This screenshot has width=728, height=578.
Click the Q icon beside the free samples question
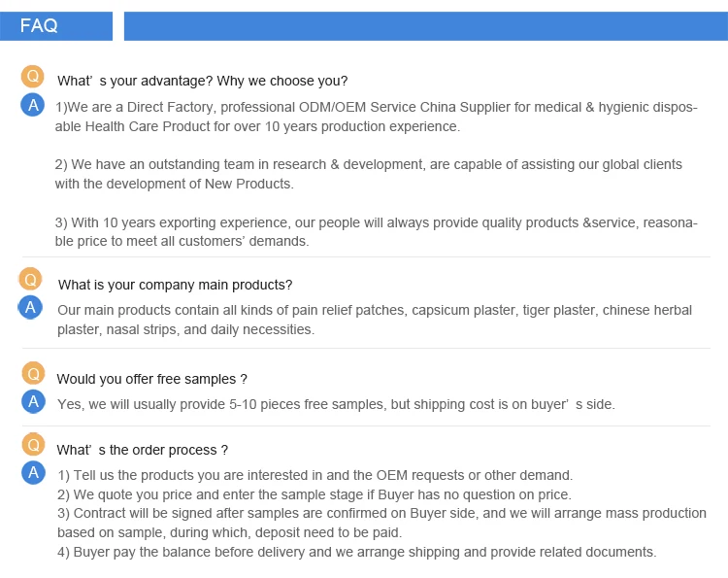point(33,373)
